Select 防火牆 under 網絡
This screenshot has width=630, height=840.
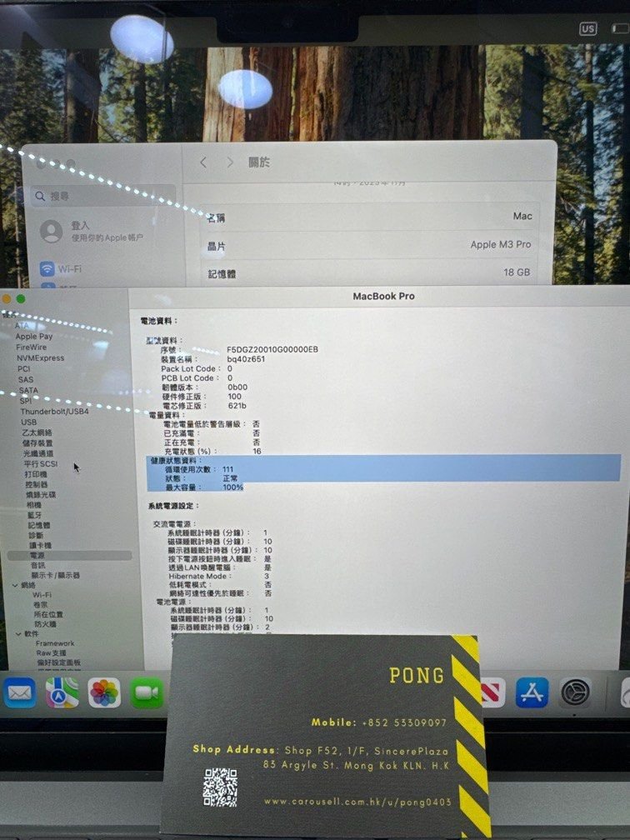[46, 624]
